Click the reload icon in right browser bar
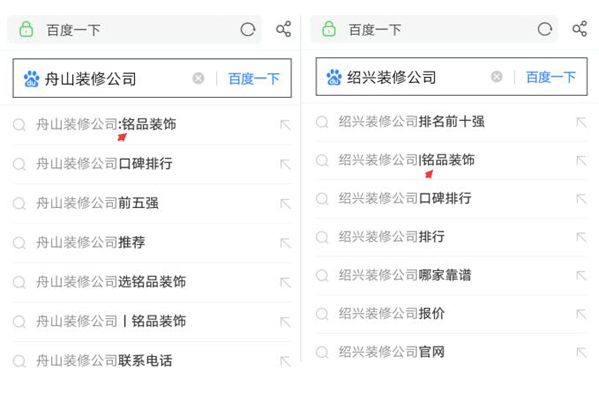 545,29
